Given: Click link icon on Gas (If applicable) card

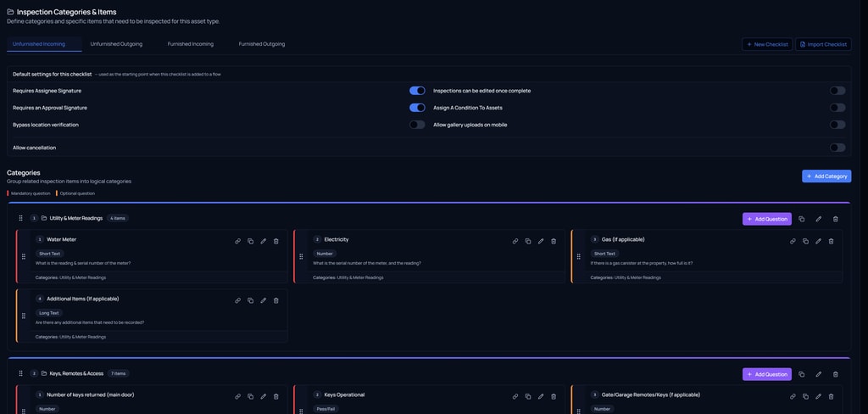Looking at the screenshot, I should [793, 241].
